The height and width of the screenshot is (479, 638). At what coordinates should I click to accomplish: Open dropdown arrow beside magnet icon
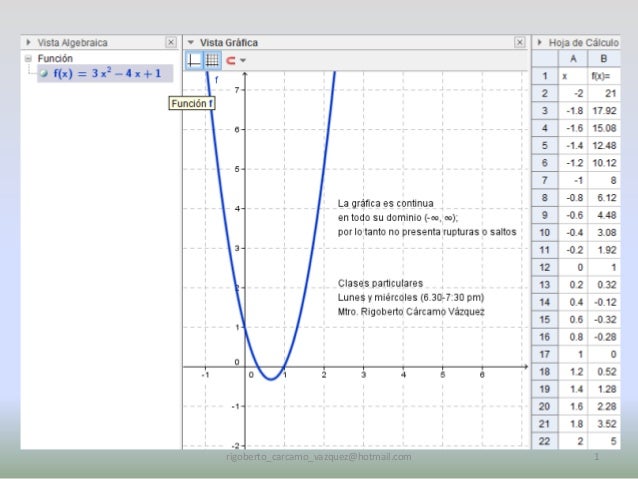pyautogui.click(x=243, y=61)
